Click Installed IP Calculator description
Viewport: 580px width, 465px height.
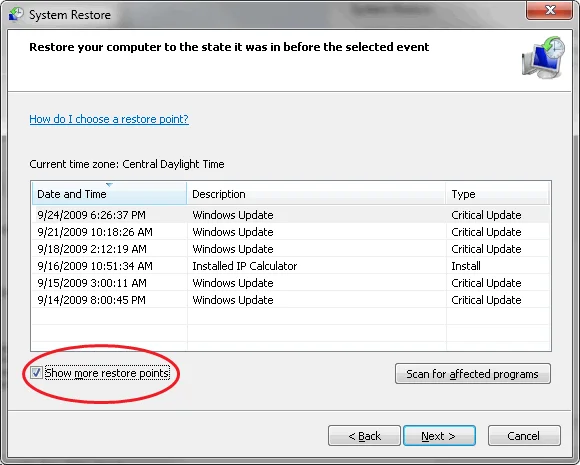[245, 266]
